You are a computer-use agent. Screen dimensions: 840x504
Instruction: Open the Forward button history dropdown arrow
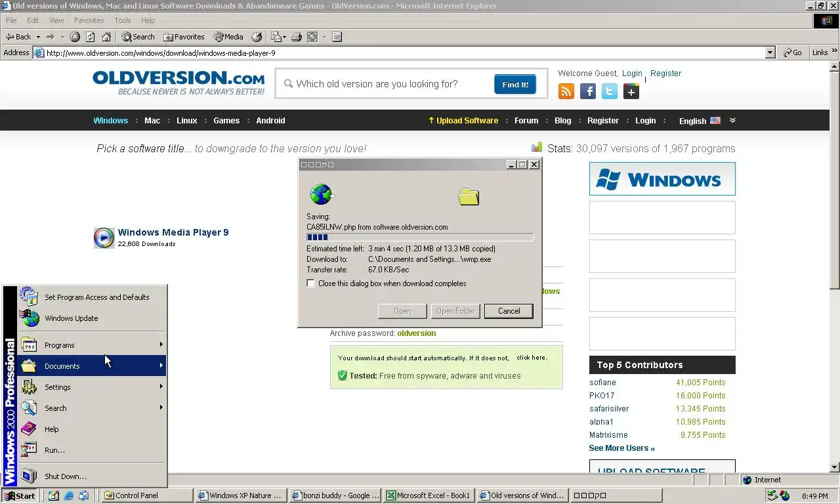point(62,37)
